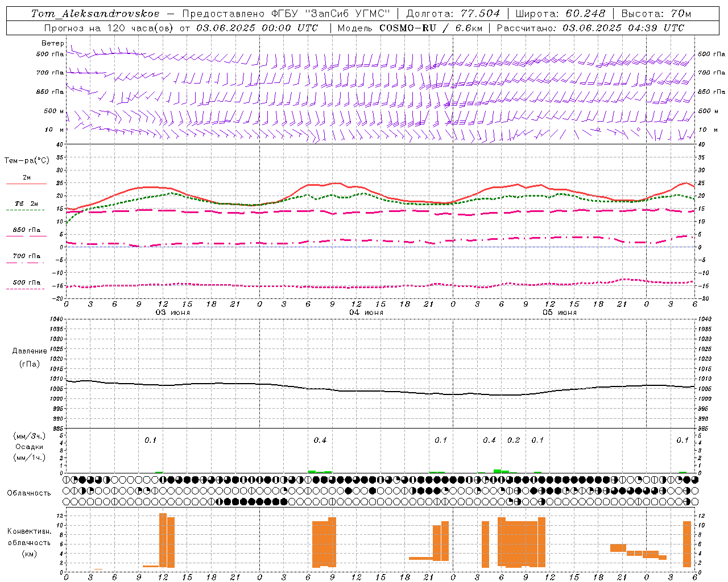Click the 'Давление' pressure panel label
The height and width of the screenshot is (582, 728).
[29, 351]
